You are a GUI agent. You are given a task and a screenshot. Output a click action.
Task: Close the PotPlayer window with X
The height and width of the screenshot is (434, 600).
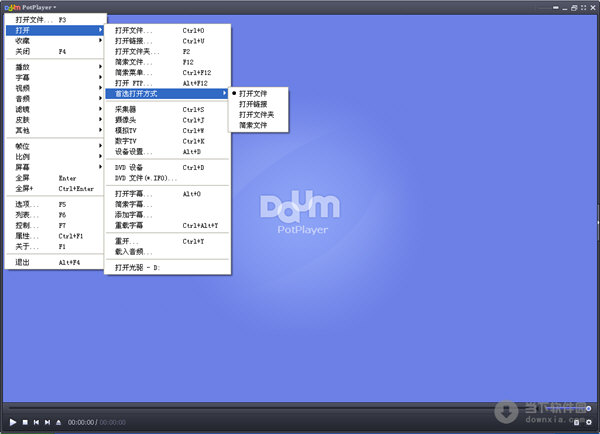tap(593, 7)
